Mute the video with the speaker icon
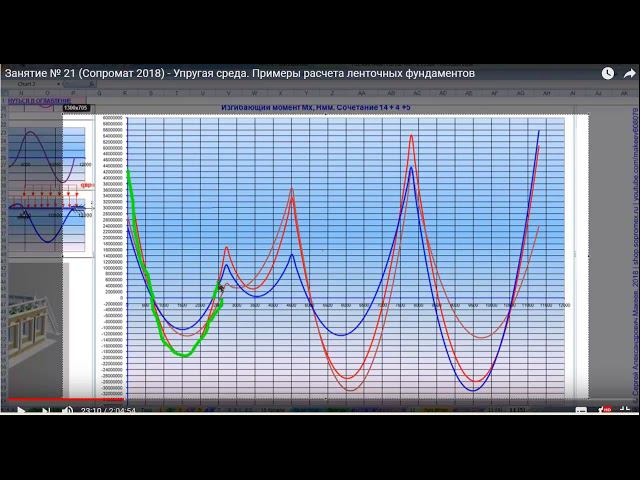Screen dimensions: 640x480 click(67, 410)
